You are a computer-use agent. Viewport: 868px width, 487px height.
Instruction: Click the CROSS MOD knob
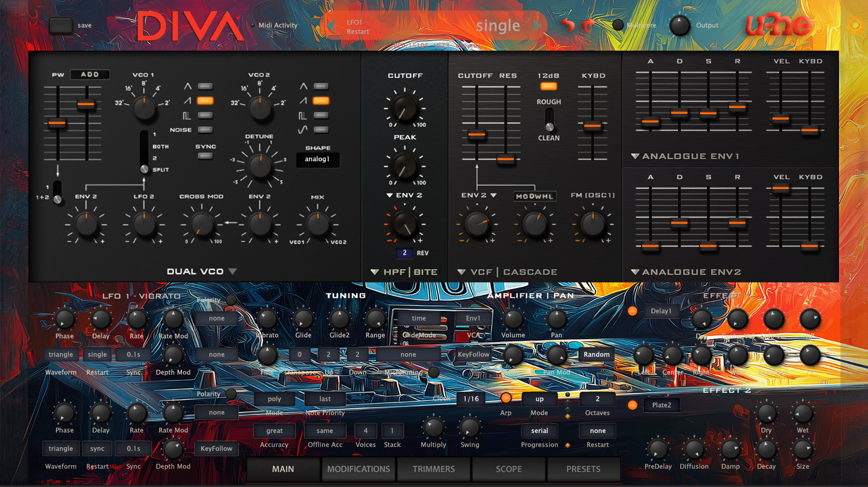point(201,224)
